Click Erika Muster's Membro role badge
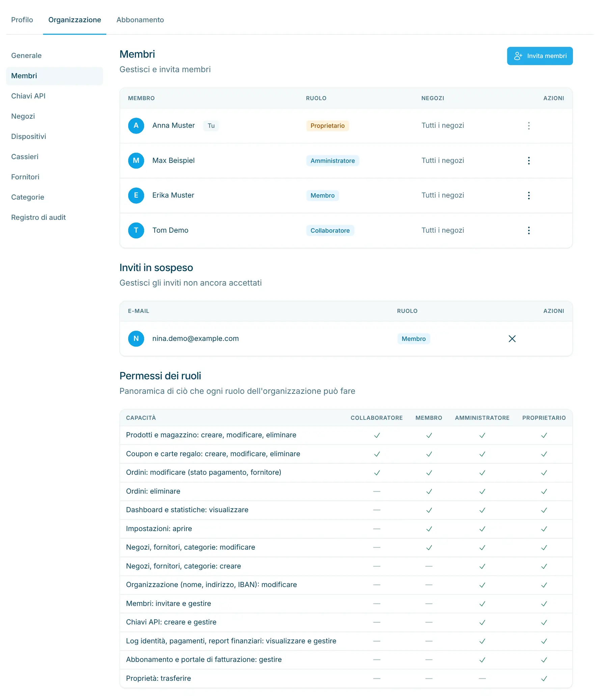 [322, 195]
